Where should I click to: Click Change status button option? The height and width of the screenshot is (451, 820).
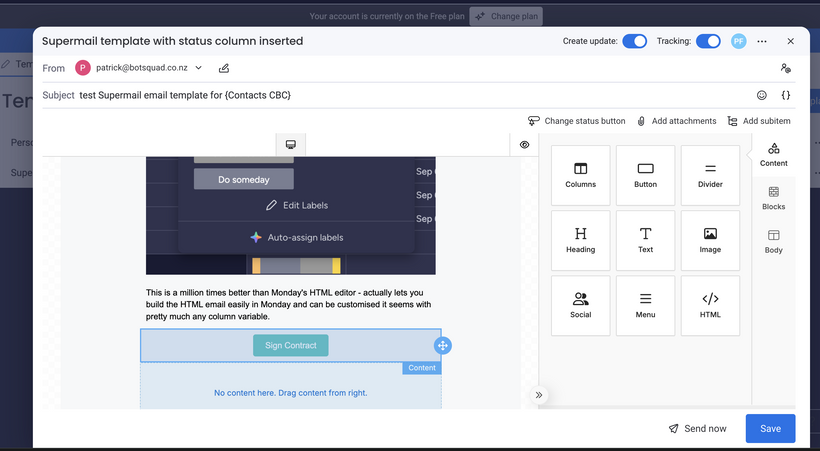point(576,121)
